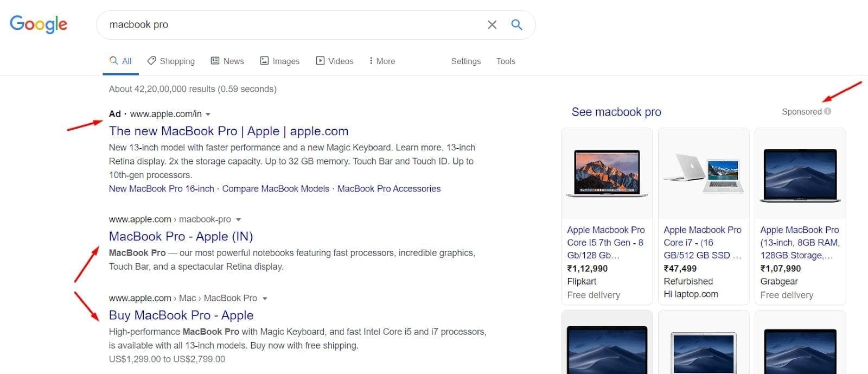
Task: Open "The new MacBook Pro | Apple" ad link
Action: 228,131
